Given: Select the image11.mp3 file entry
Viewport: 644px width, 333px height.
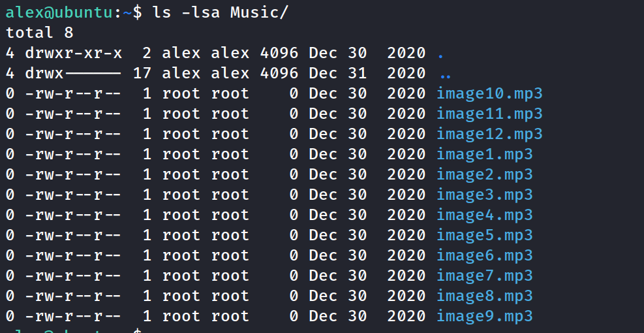Looking at the screenshot, I should click(489, 114).
